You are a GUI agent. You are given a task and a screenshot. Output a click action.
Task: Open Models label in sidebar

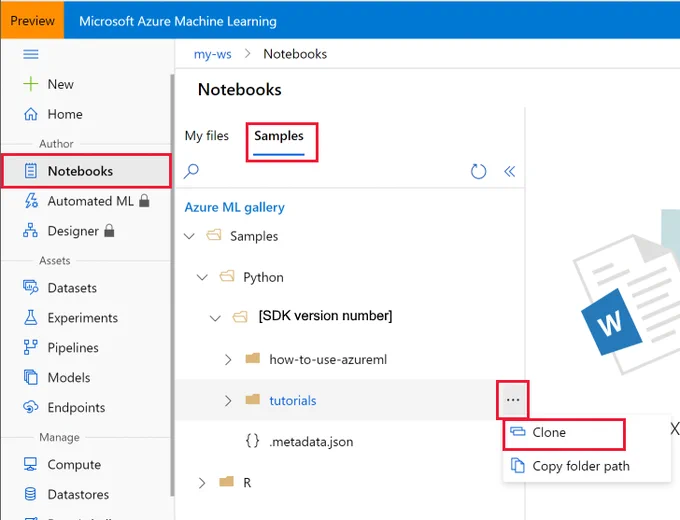(69, 378)
